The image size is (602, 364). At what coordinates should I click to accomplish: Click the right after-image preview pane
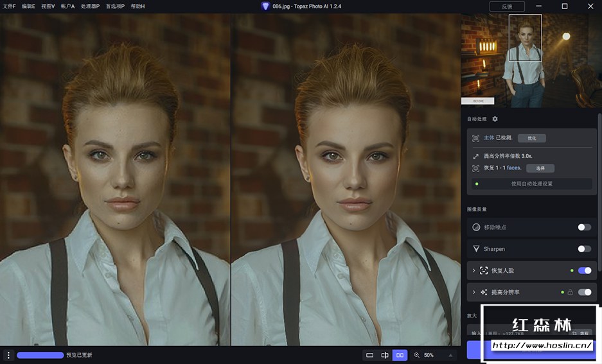click(x=346, y=180)
